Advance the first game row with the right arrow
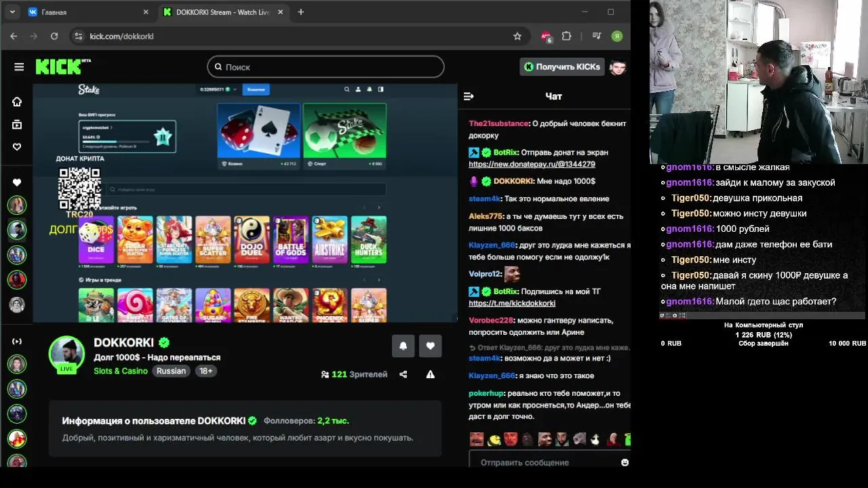 379,207
